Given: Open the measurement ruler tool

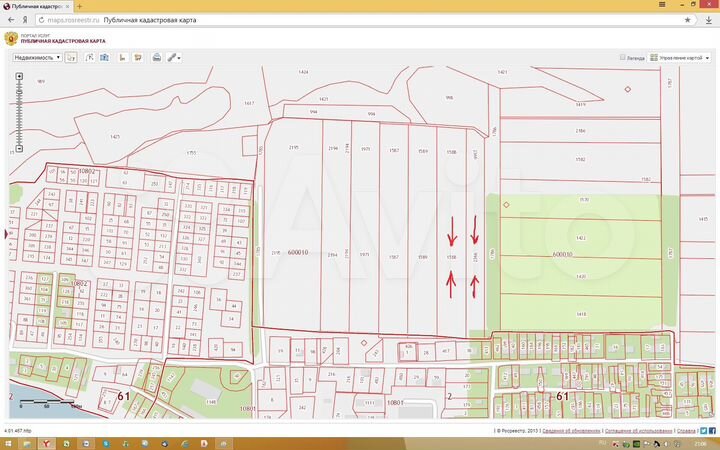Looking at the screenshot, I should click(x=171, y=57).
